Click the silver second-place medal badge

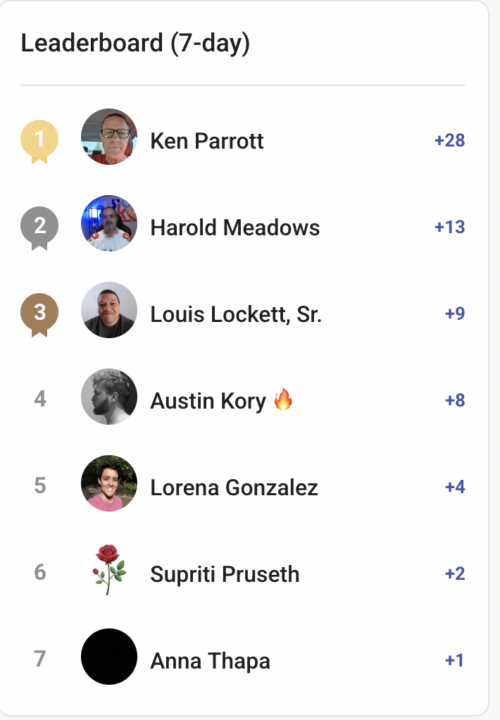click(39, 228)
